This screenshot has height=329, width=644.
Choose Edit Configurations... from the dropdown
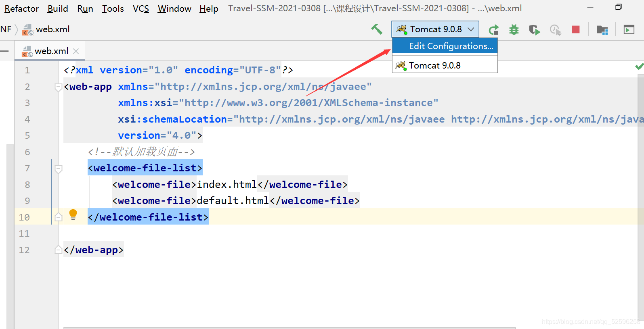[x=445, y=46]
